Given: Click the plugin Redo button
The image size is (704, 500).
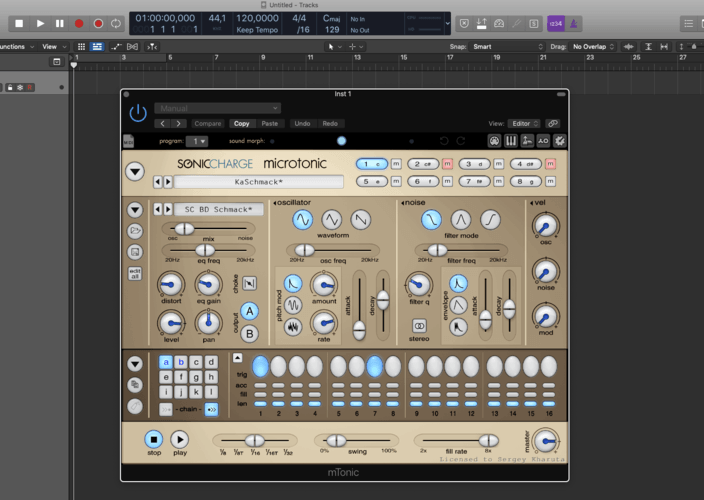Looking at the screenshot, I should pos(330,123).
